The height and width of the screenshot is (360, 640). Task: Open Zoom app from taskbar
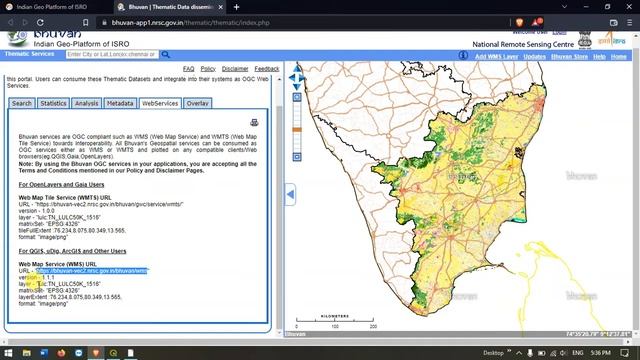78,353
